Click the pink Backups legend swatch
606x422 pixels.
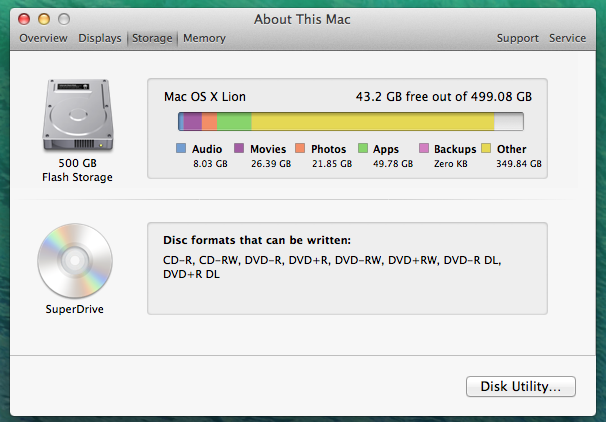pos(424,148)
